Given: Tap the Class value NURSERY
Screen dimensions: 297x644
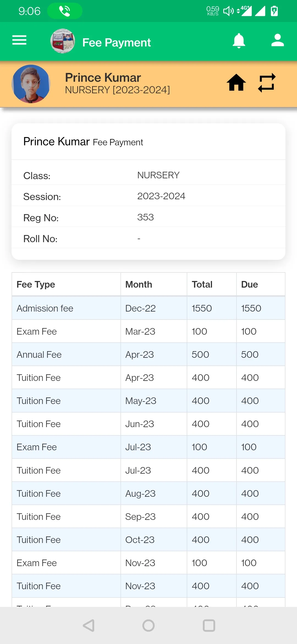Looking at the screenshot, I should [x=158, y=175].
